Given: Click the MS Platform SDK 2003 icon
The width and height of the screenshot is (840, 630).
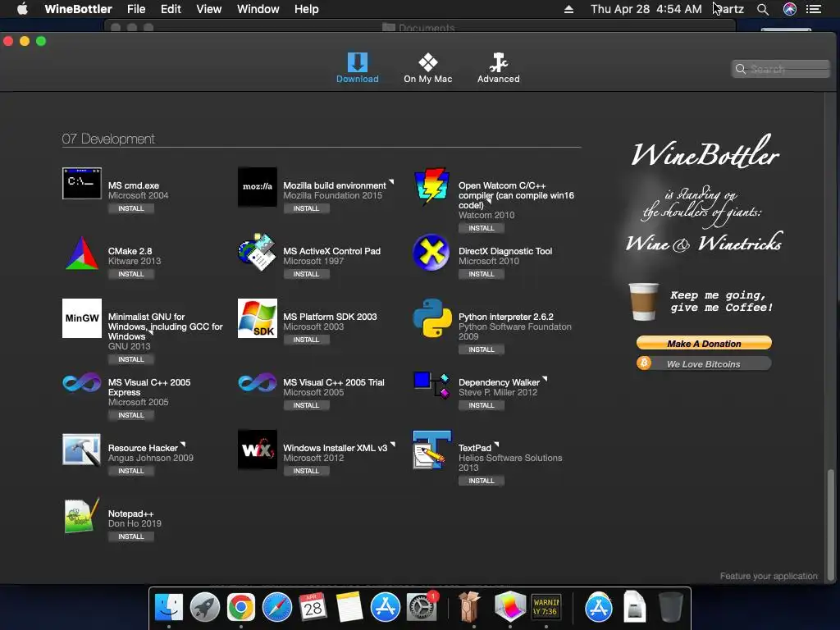Looking at the screenshot, I should (258, 318).
